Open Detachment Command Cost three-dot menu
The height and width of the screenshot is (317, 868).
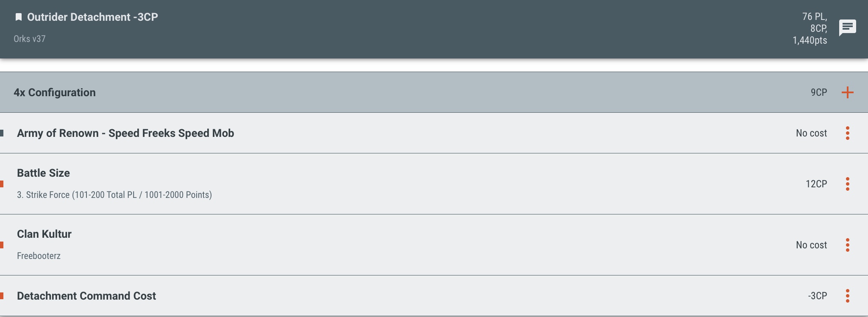tap(847, 296)
